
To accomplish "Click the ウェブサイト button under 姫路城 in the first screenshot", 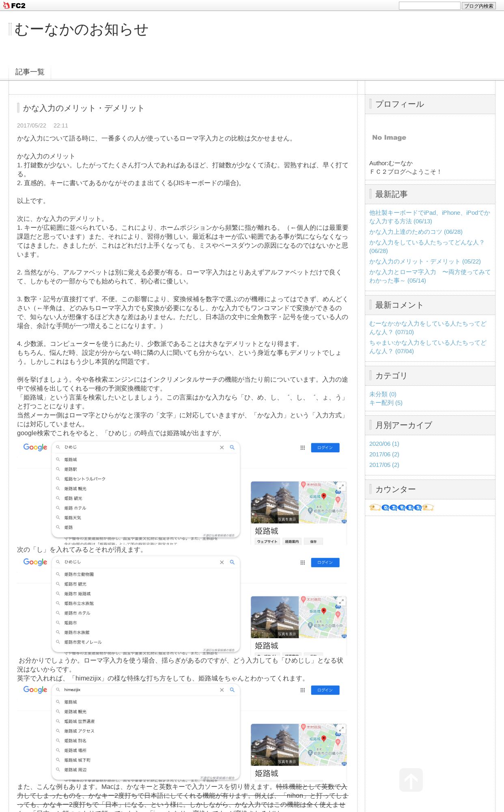I will click(267, 541).
